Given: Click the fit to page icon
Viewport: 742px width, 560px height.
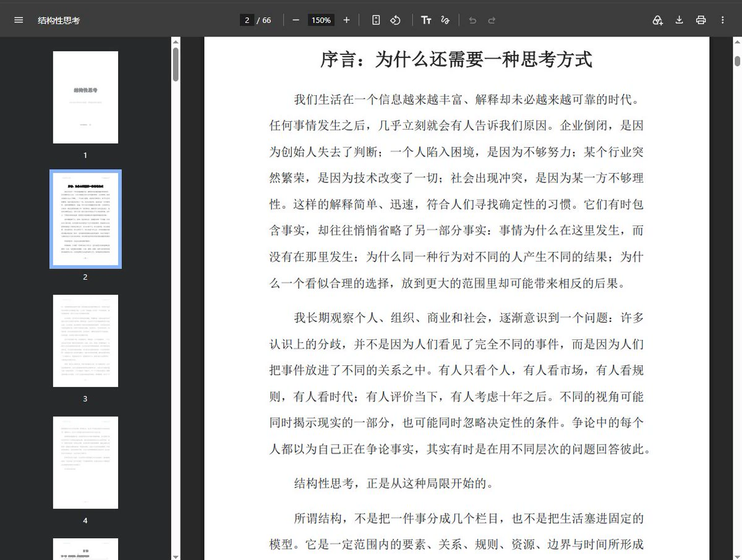Looking at the screenshot, I should 375,20.
